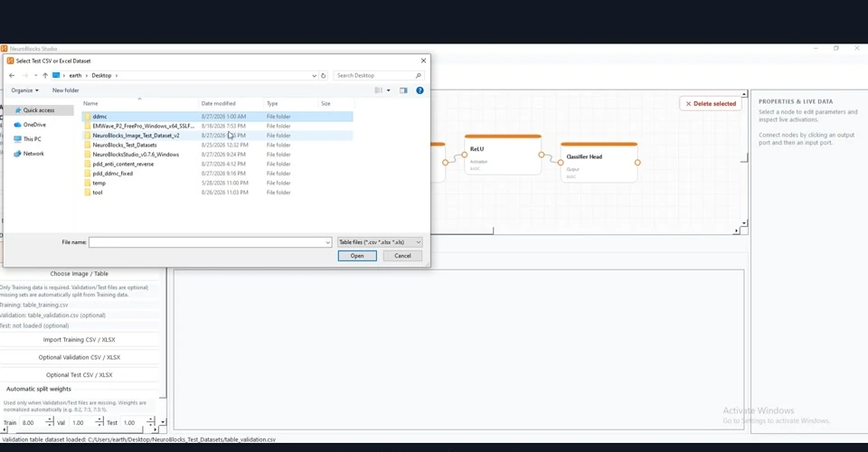Open the Table files type dropdown
The height and width of the screenshot is (452, 868).
tap(380, 241)
